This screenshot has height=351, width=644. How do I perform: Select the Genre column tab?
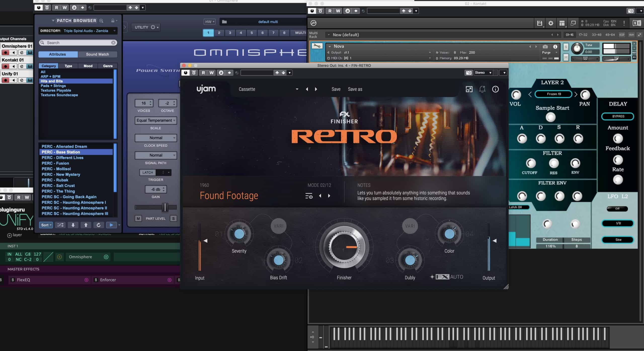[x=108, y=66]
